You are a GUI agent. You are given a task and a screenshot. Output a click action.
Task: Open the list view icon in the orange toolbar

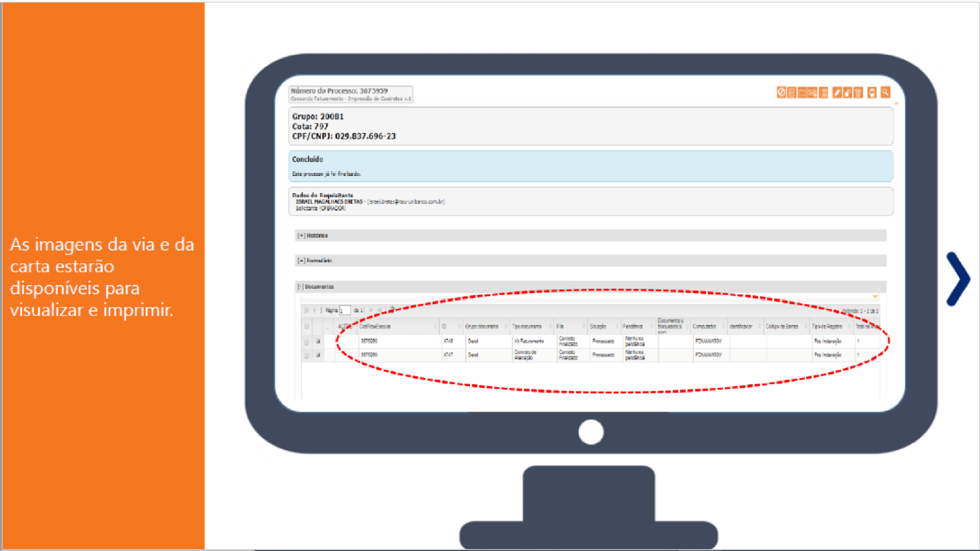[823, 92]
